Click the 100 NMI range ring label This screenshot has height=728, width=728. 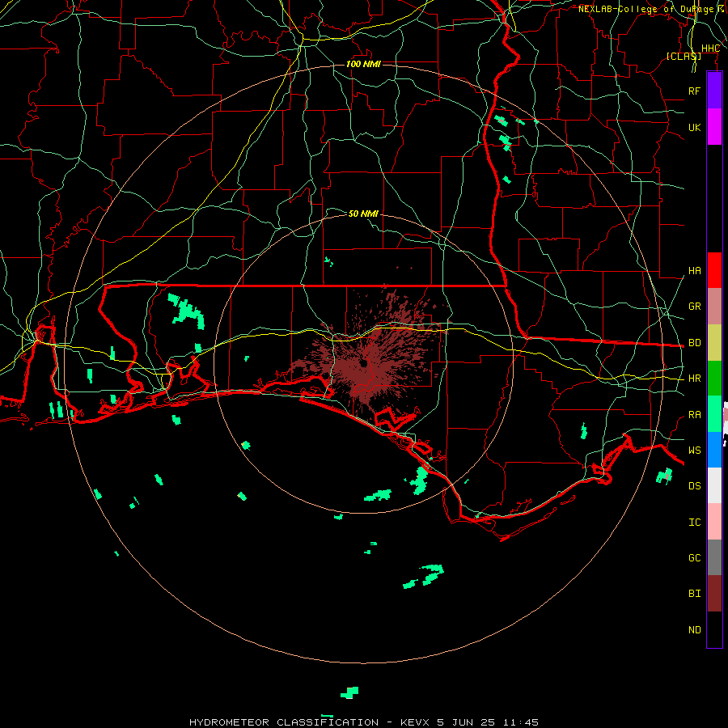363,64
